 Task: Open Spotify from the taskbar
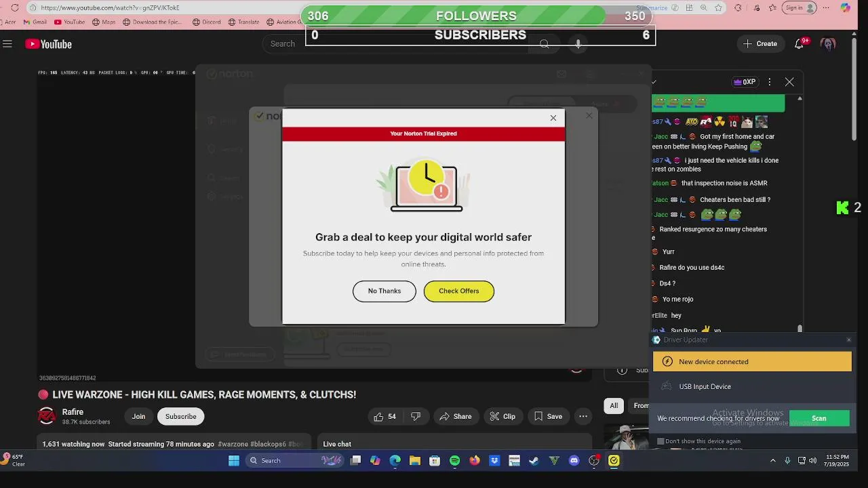pos(455,461)
